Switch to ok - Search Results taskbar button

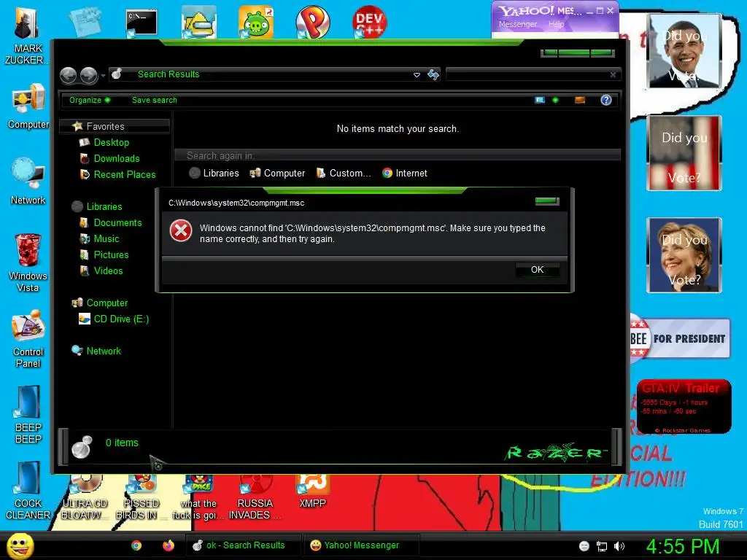pyautogui.click(x=243, y=545)
